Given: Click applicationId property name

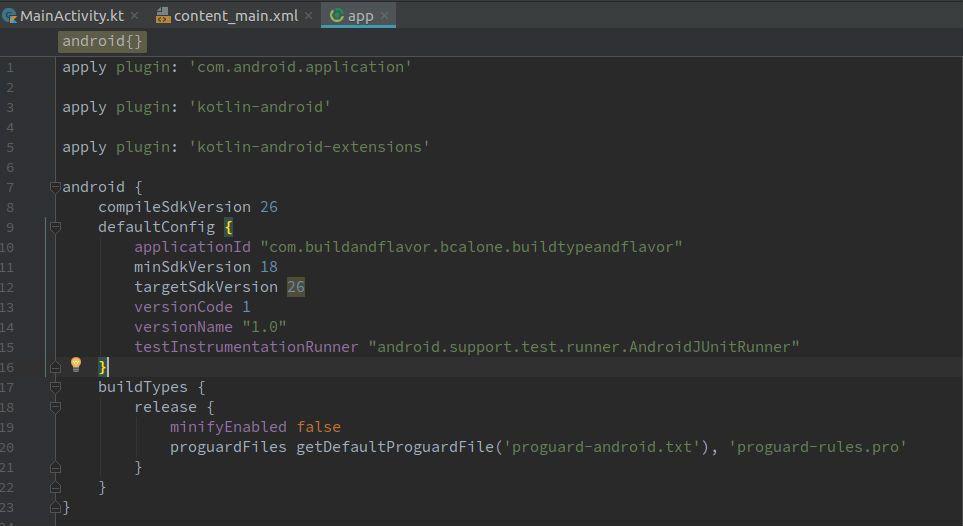Looking at the screenshot, I should click(192, 246).
